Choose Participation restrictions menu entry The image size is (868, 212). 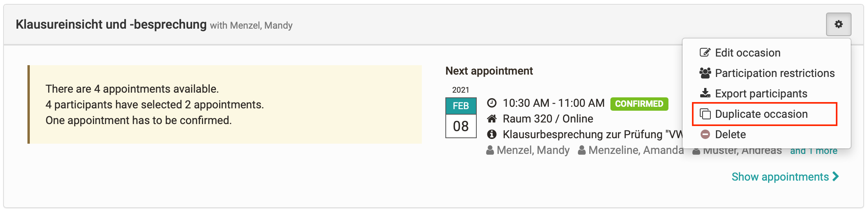[774, 73]
